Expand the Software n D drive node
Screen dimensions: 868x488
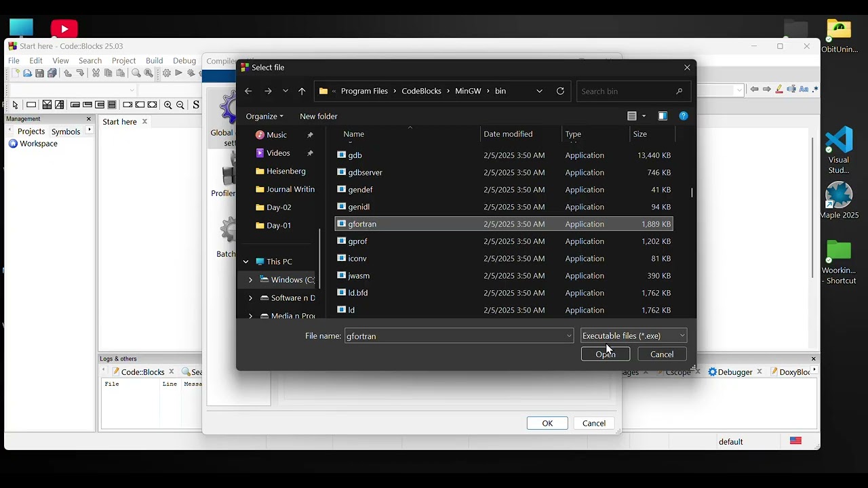250,298
